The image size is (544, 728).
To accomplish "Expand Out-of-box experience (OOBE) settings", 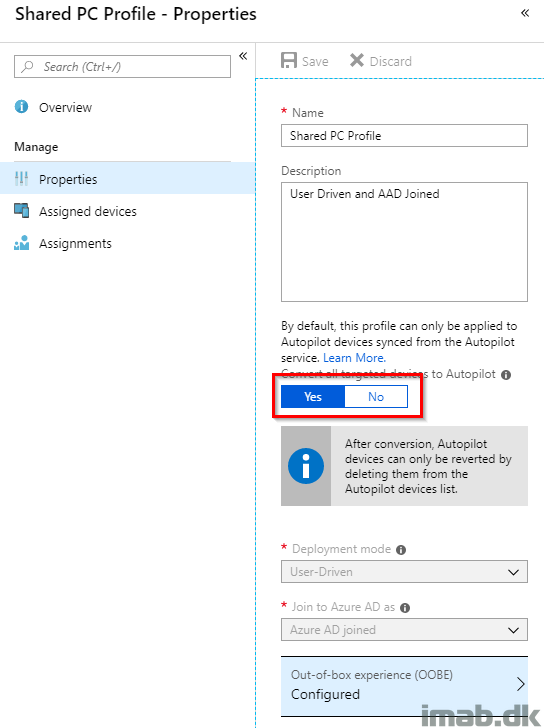I will [404, 686].
